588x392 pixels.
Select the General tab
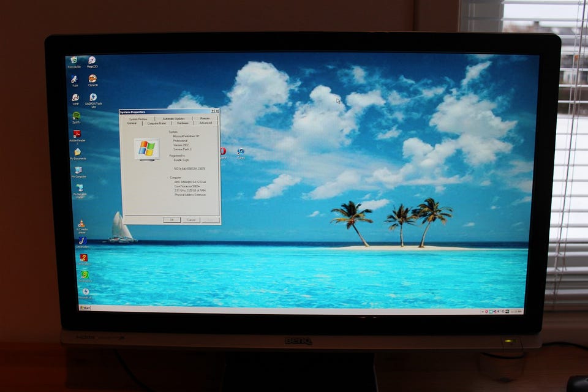[132, 123]
